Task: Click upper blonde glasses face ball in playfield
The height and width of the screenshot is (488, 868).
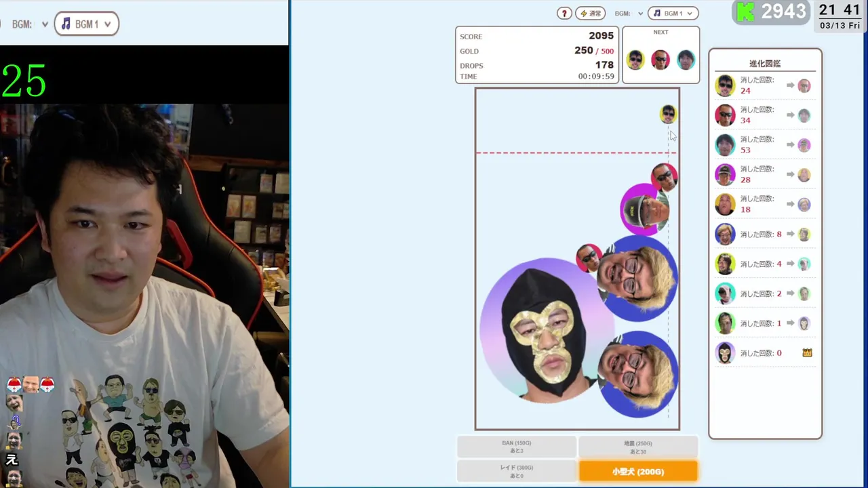Action: tap(637, 278)
